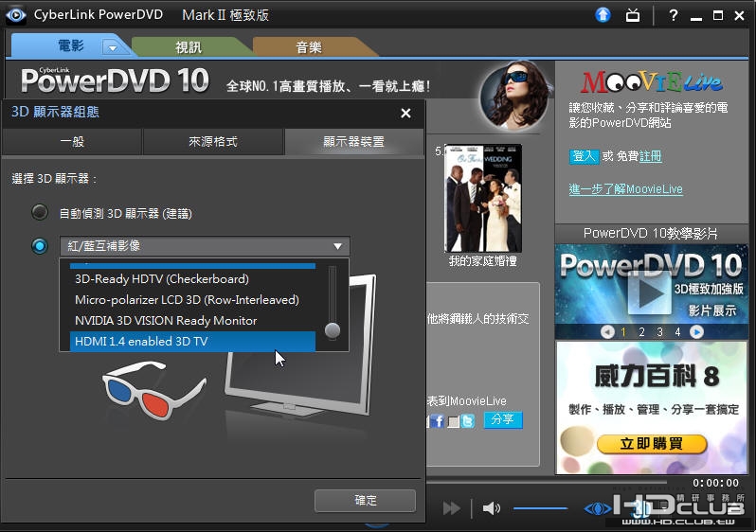Select tutorial page 1

(x=623, y=332)
